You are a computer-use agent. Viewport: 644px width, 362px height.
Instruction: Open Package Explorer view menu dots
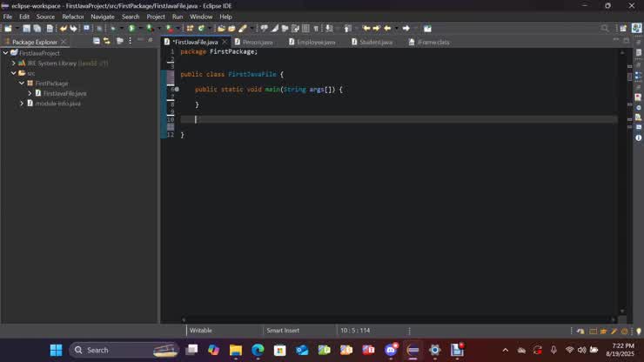coord(131,41)
